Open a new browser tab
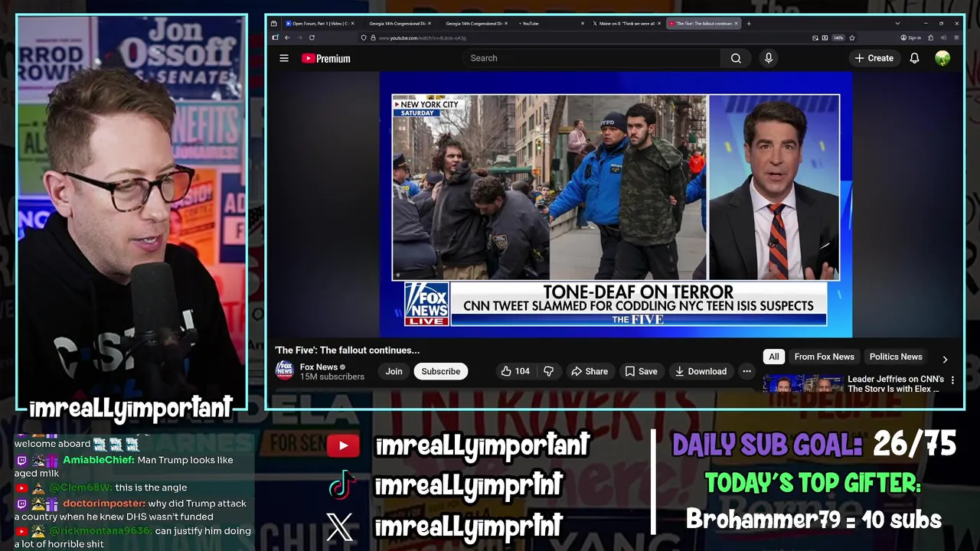This screenshot has height=551, width=980. 749,24
